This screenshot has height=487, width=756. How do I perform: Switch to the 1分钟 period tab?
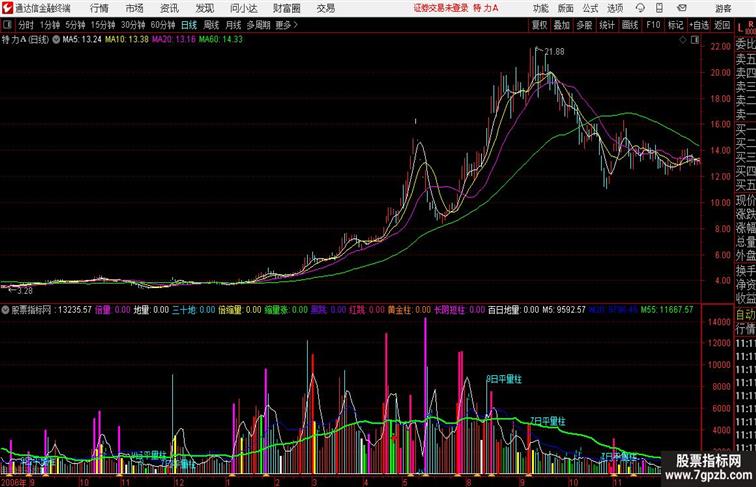(49, 25)
